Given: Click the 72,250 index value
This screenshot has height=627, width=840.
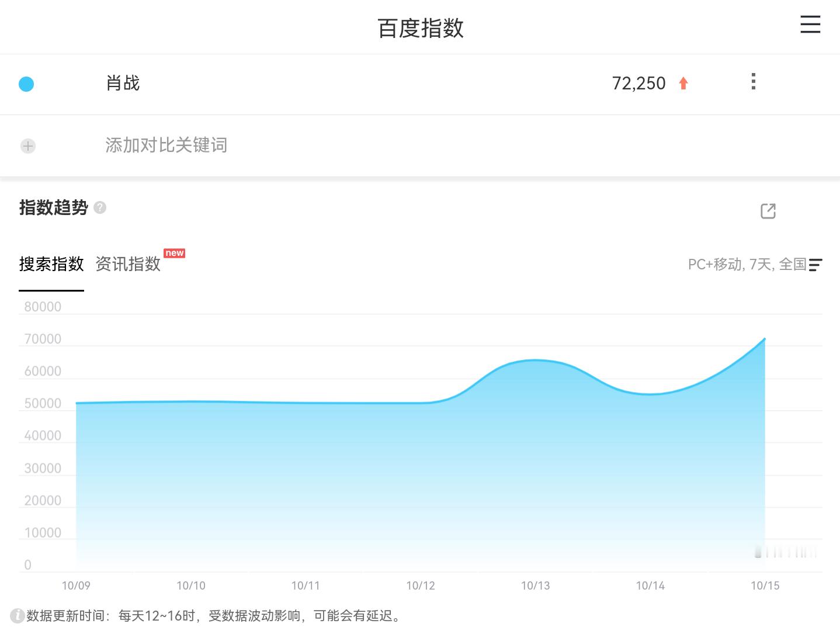Looking at the screenshot, I should tap(638, 84).
